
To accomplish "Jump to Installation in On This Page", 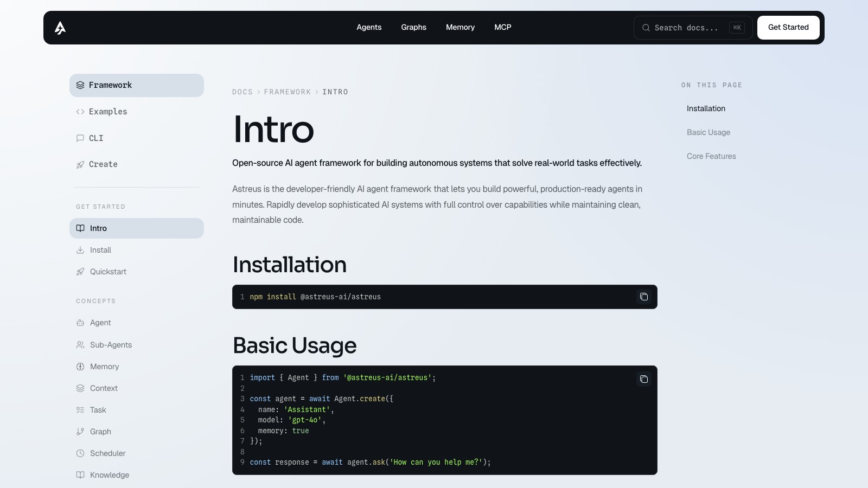I will pyautogui.click(x=706, y=108).
